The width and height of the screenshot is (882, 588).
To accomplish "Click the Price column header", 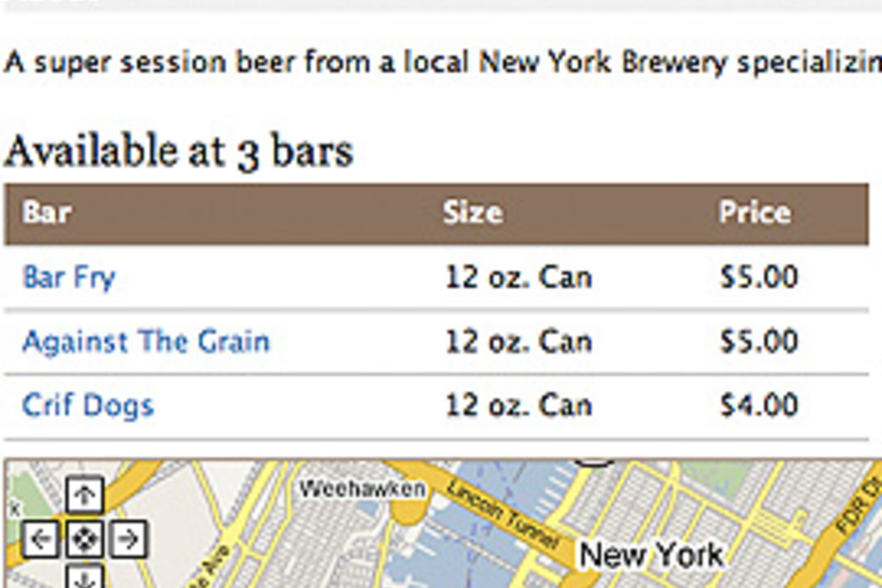I will [754, 213].
